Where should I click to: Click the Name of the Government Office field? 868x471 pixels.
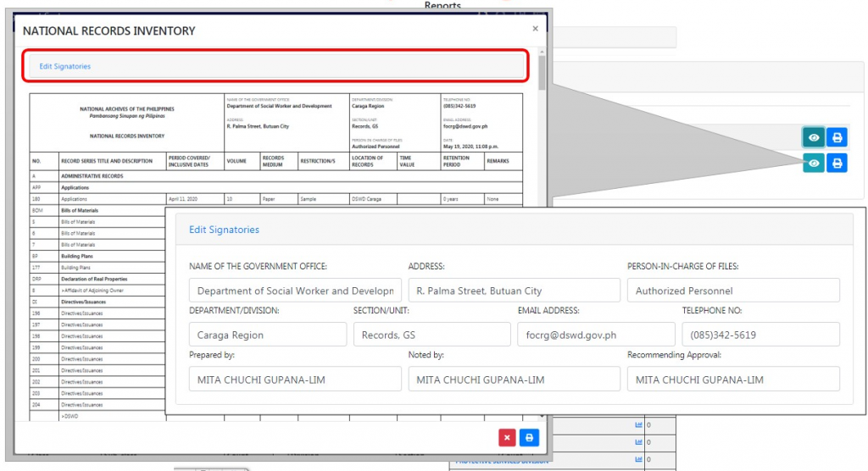pos(295,291)
